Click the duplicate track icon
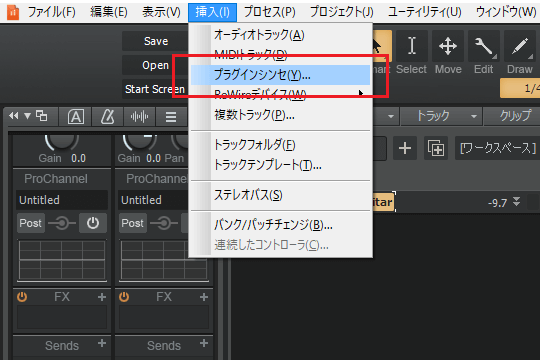 (436, 148)
